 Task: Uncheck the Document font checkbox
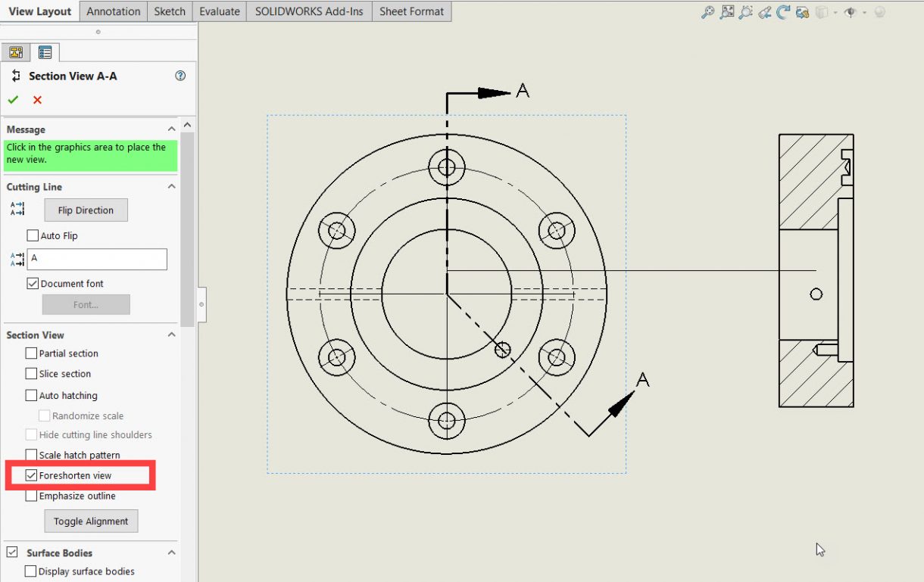click(x=33, y=283)
